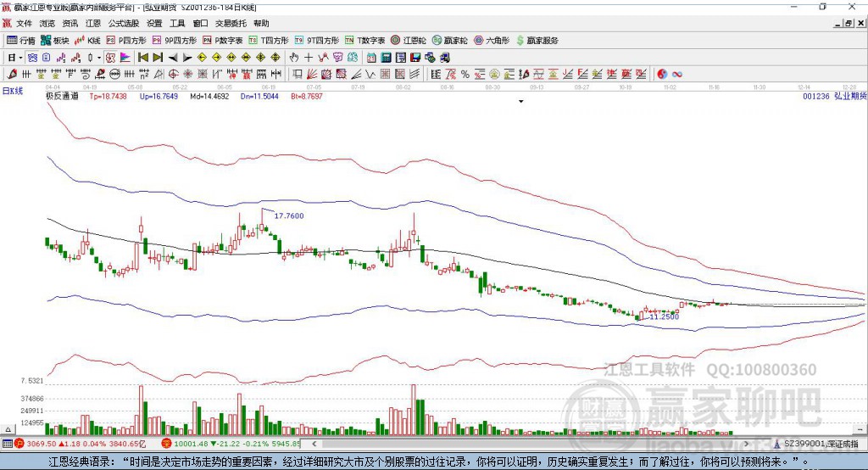Jump to first bar icon

(x=142, y=57)
